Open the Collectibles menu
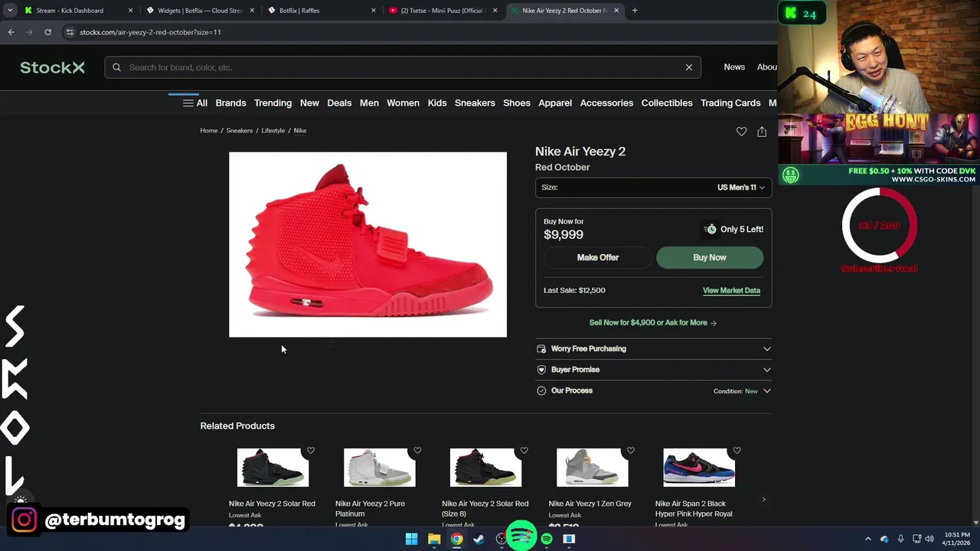980x551 pixels. point(667,103)
